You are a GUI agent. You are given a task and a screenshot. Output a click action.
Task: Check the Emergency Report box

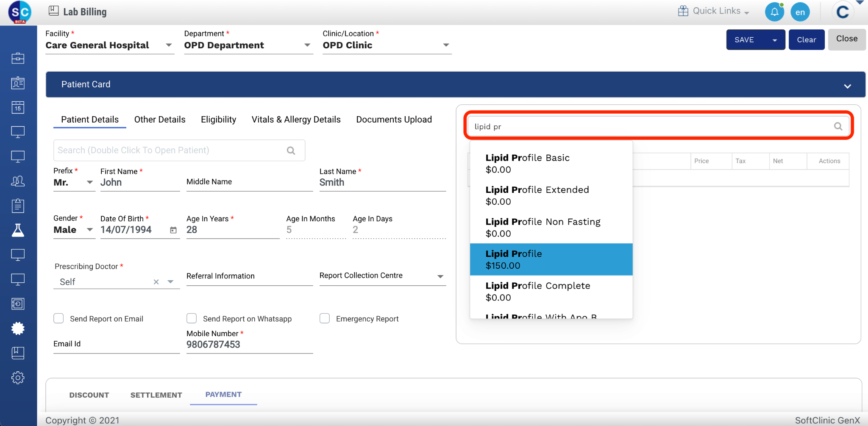click(325, 318)
